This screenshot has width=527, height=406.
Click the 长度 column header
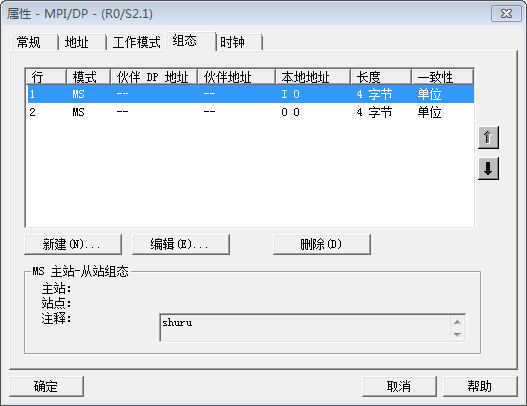[x=381, y=77]
